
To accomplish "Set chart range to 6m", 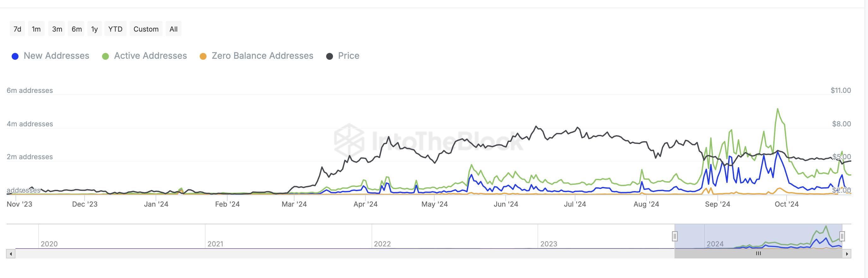I will click(x=76, y=29).
